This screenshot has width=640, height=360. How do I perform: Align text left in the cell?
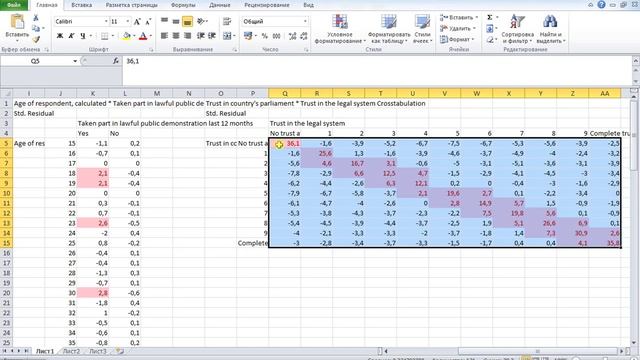[164, 36]
